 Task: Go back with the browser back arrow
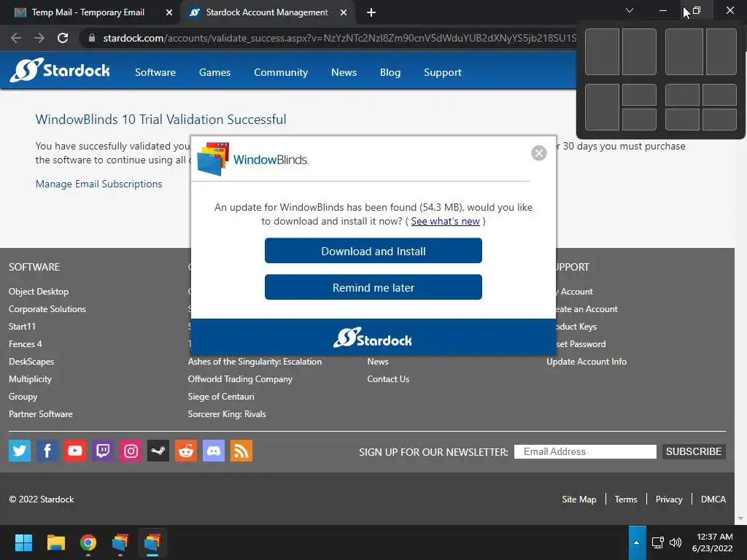coord(16,38)
